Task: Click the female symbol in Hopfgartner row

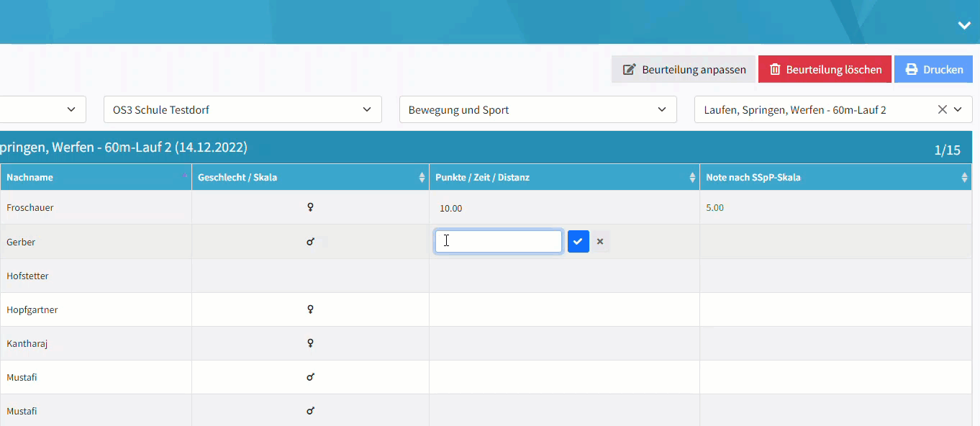Action: [x=310, y=309]
